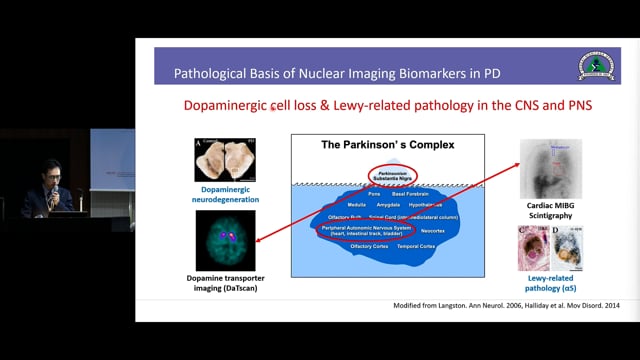
Task: Click the 'Neocortex' label in iceberg
Action: [x=433, y=231]
